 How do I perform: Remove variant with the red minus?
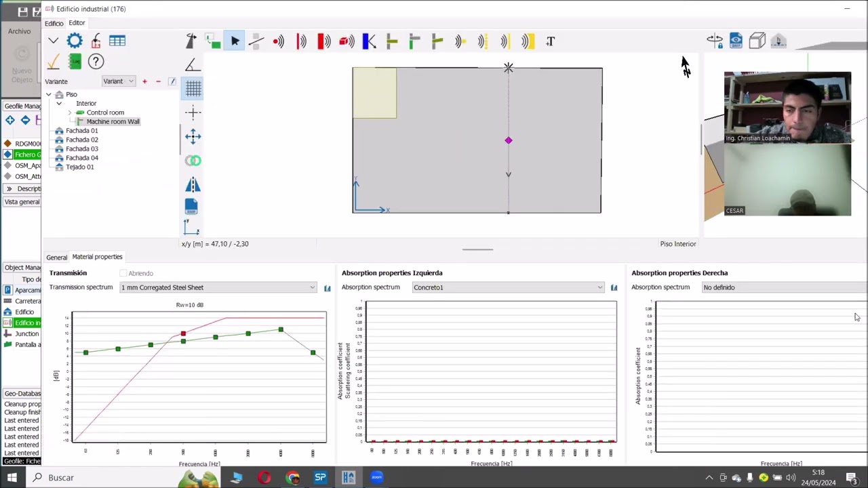click(x=158, y=81)
